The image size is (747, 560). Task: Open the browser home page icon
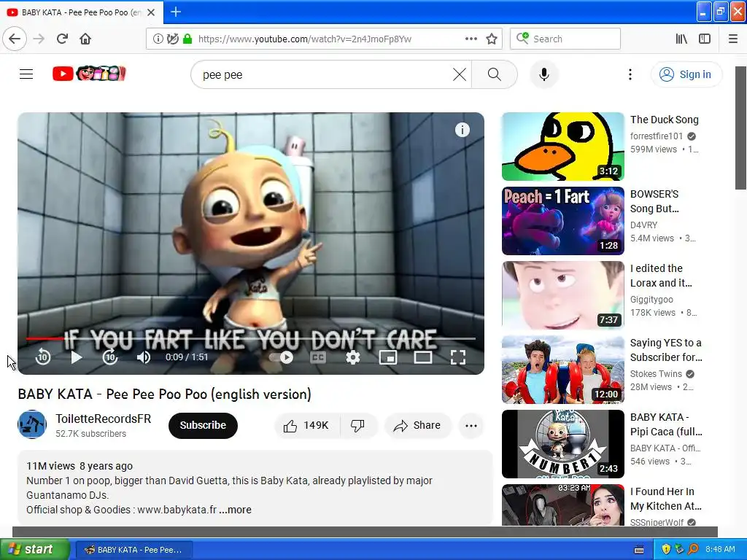coord(85,39)
